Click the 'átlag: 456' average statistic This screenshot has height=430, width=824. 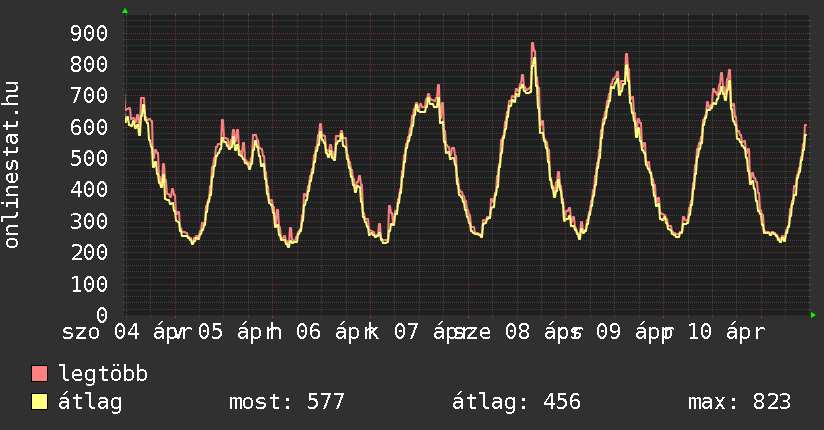[x=516, y=402]
